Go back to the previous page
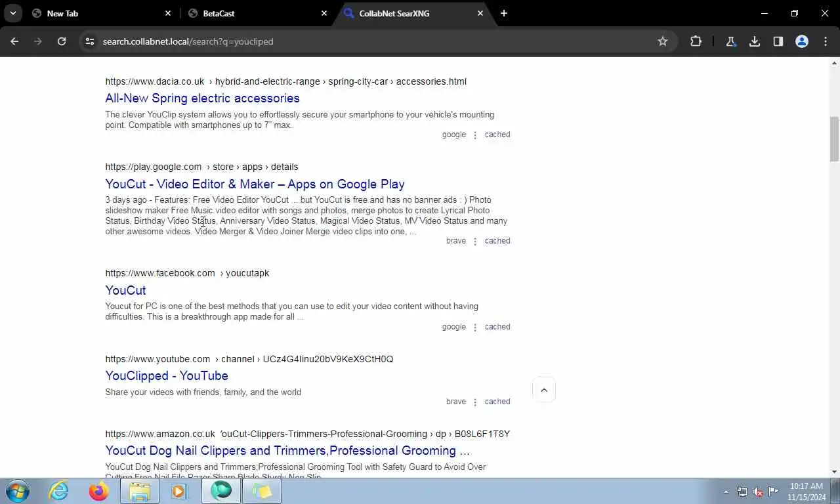Screen dimensions: 840x504 14,41
